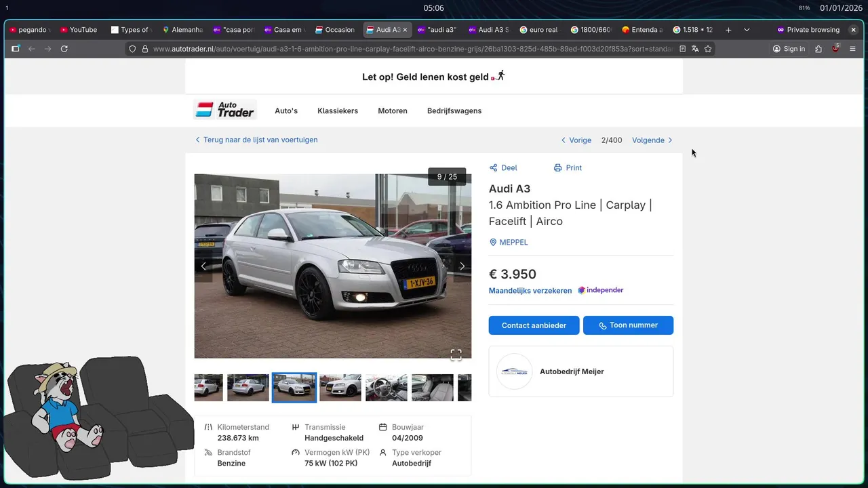This screenshot has height=488, width=868.
Task: Open fullscreen photo view icon
Action: 456,355
